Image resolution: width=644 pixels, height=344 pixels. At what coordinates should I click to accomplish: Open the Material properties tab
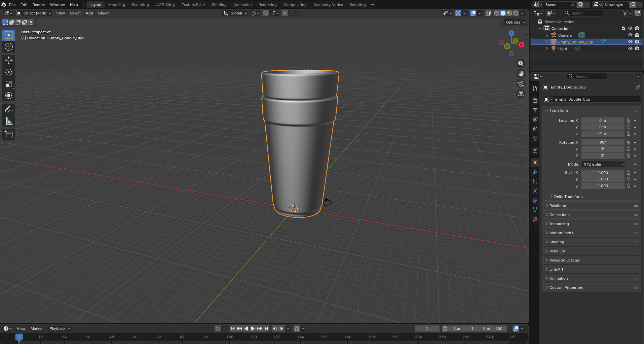(535, 219)
